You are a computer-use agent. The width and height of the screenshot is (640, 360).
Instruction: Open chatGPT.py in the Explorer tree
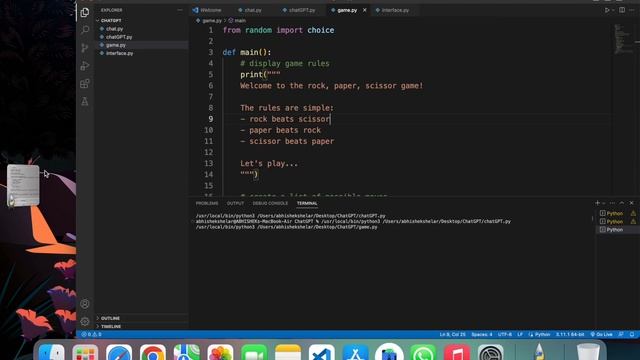point(119,37)
